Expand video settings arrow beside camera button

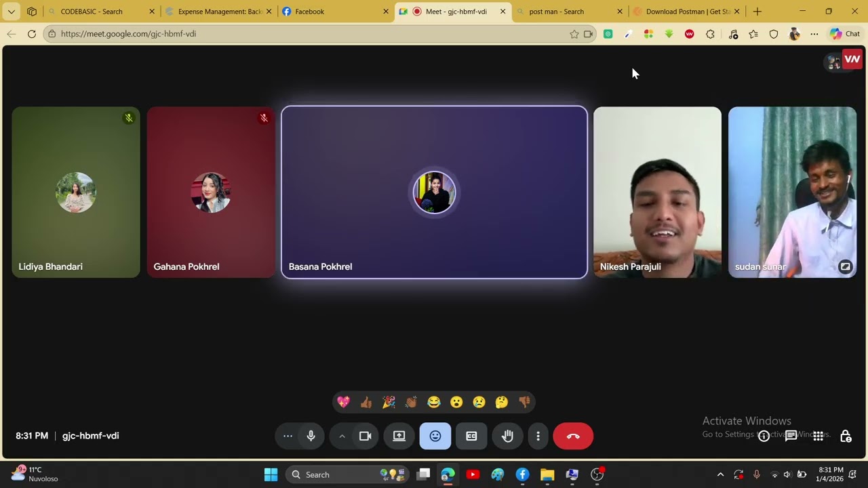point(342,436)
